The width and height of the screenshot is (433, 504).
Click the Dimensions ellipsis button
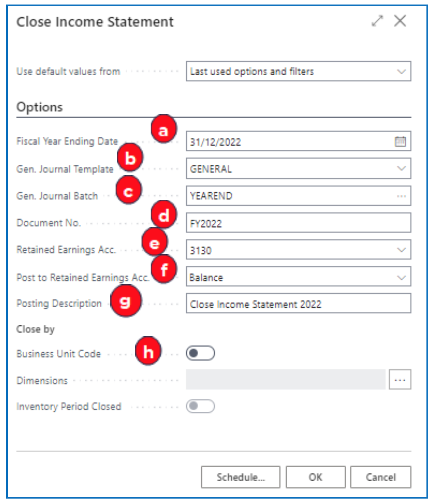400,380
